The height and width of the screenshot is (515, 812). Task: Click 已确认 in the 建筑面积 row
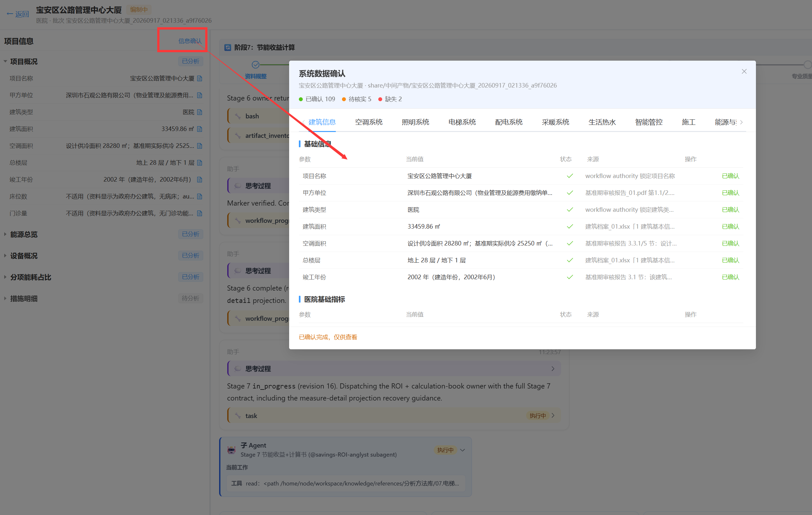click(x=730, y=227)
